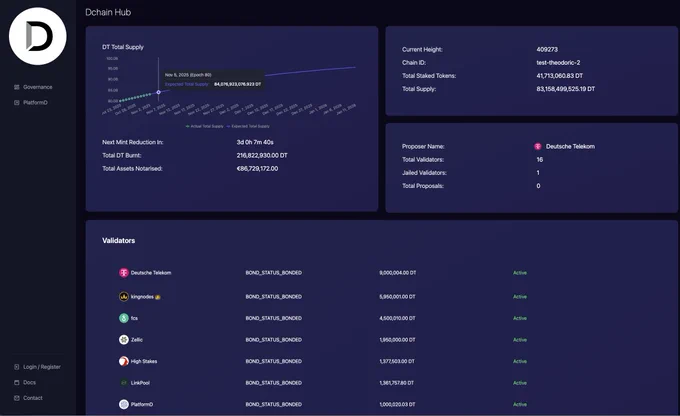Click the Active status for LinkPool
The width and height of the screenshot is (680, 416).
(520, 383)
